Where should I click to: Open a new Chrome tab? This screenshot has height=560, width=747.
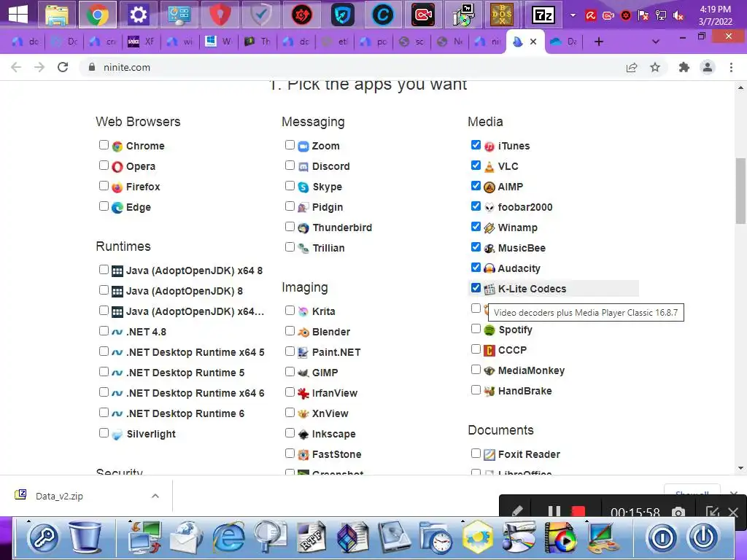(x=599, y=42)
